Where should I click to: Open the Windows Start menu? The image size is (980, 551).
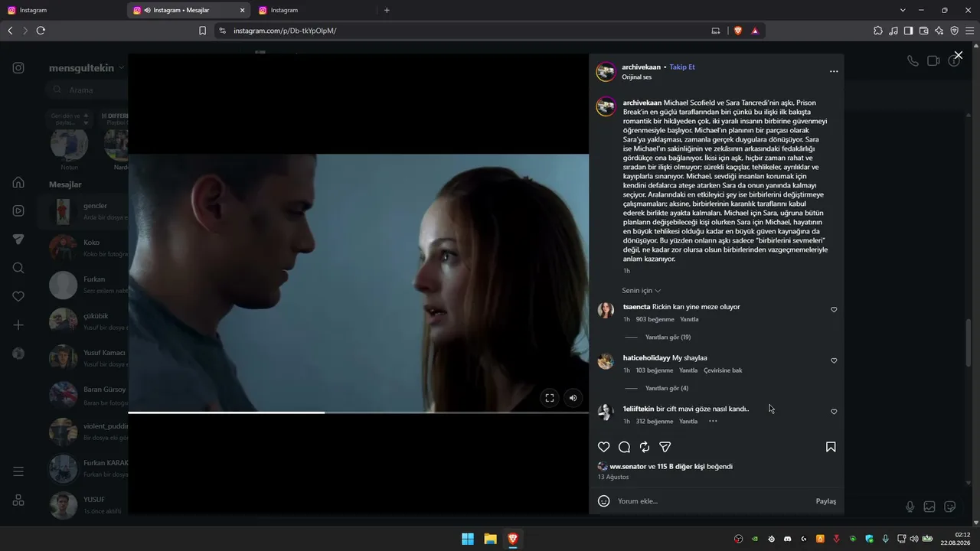coord(468,539)
